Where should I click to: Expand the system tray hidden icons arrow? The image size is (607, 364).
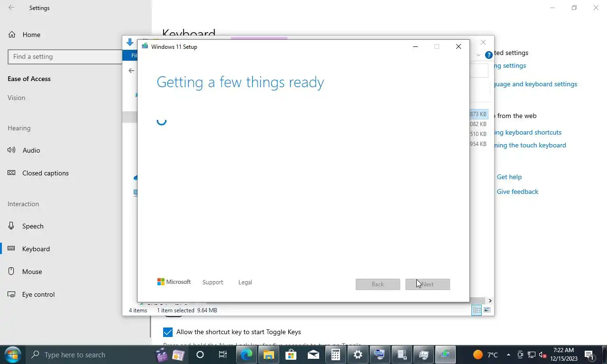click(x=508, y=355)
